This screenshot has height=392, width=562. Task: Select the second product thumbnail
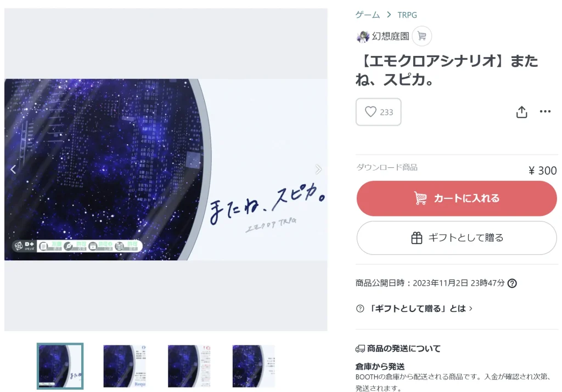[x=125, y=366]
